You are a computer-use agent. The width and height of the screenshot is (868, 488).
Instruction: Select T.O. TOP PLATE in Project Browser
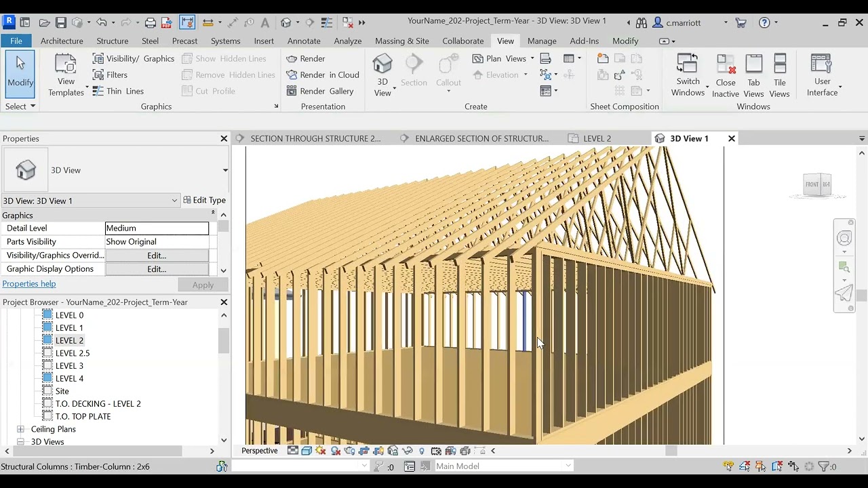[83, 416]
